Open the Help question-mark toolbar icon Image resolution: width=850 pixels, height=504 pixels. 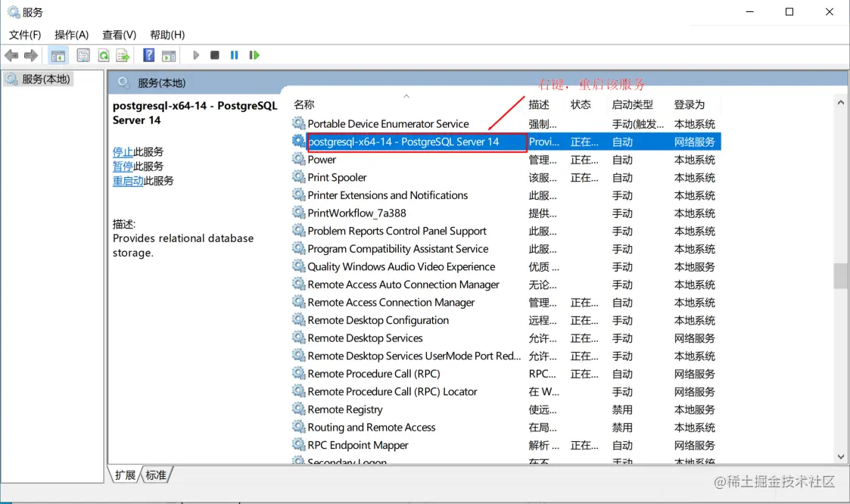click(148, 55)
